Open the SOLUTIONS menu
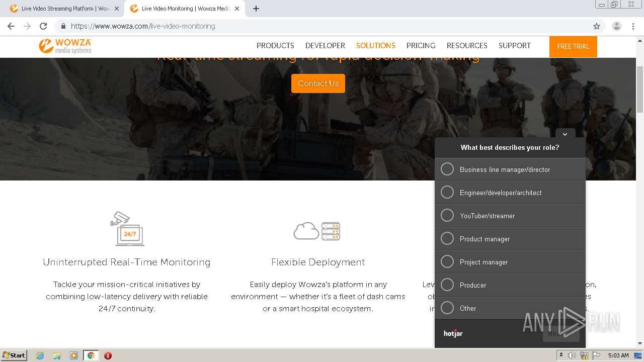 point(376,46)
